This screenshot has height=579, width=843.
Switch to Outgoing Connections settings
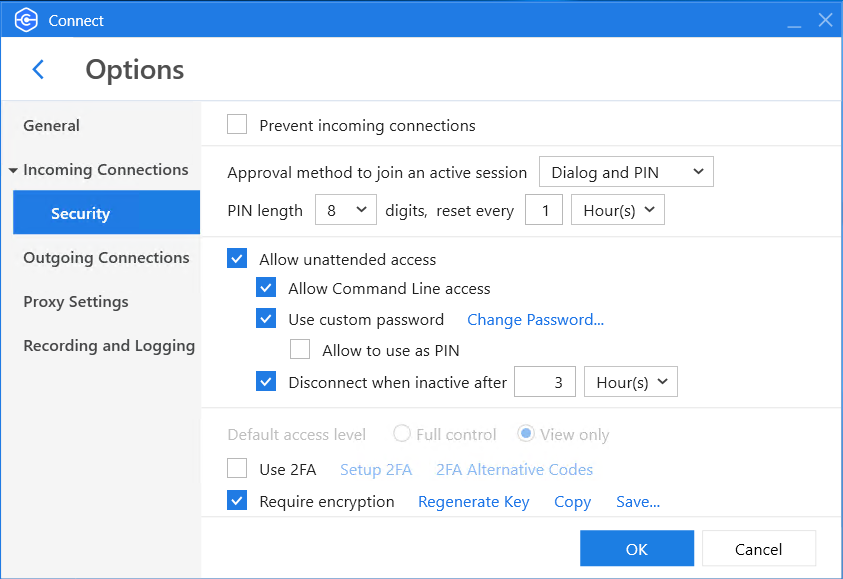pos(106,258)
